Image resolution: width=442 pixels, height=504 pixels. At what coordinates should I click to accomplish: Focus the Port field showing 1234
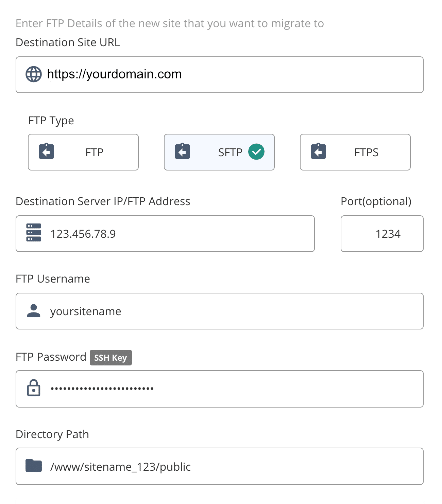click(x=382, y=234)
